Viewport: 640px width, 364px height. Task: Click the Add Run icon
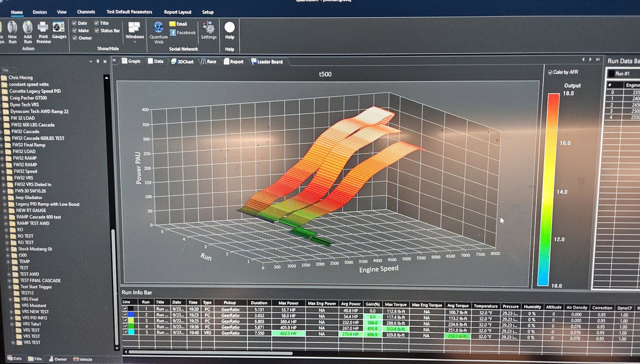pyautogui.click(x=28, y=31)
